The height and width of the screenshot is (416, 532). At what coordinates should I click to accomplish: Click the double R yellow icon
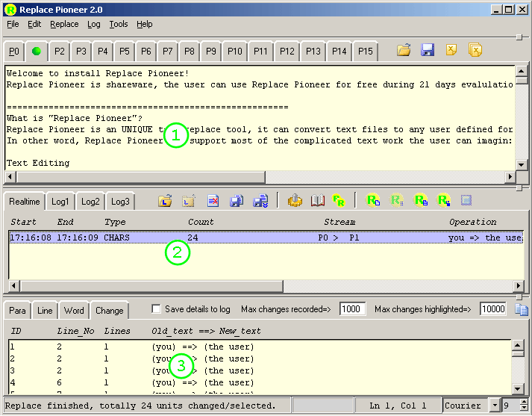click(339, 201)
